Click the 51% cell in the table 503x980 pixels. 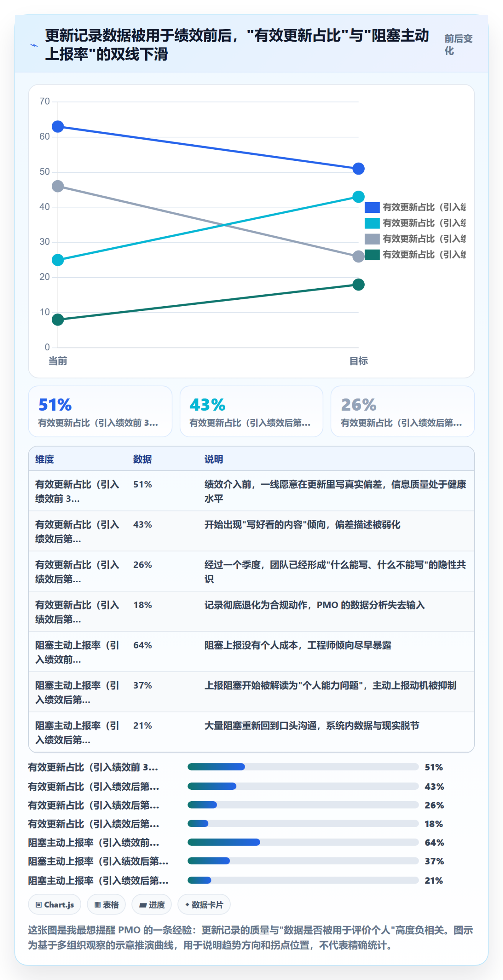pos(142,484)
